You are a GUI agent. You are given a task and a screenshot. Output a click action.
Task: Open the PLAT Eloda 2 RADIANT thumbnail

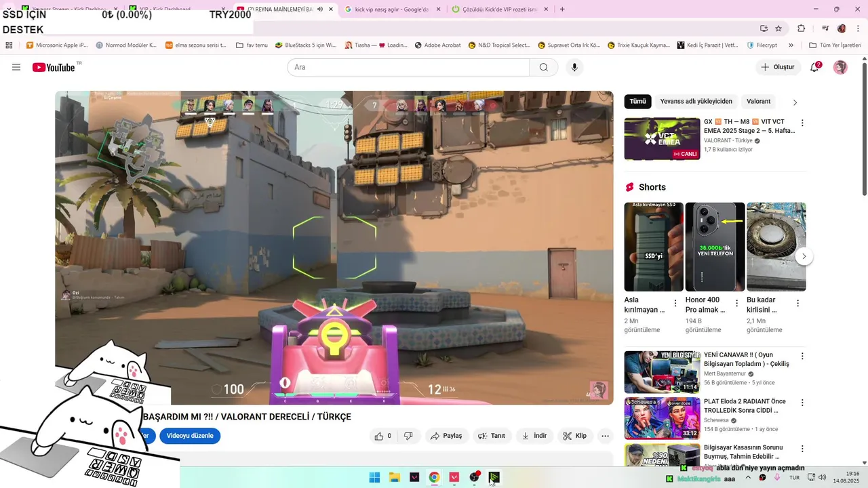click(x=662, y=418)
